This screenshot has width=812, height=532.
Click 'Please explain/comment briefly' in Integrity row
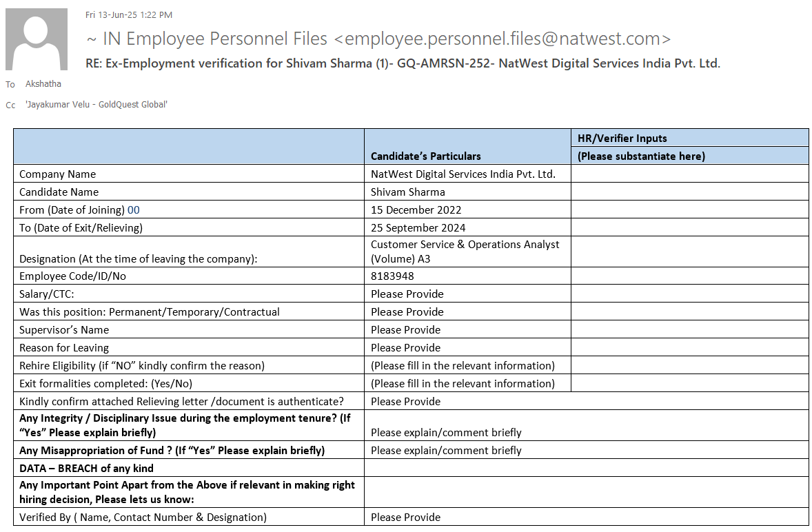pyautogui.click(x=446, y=433)
